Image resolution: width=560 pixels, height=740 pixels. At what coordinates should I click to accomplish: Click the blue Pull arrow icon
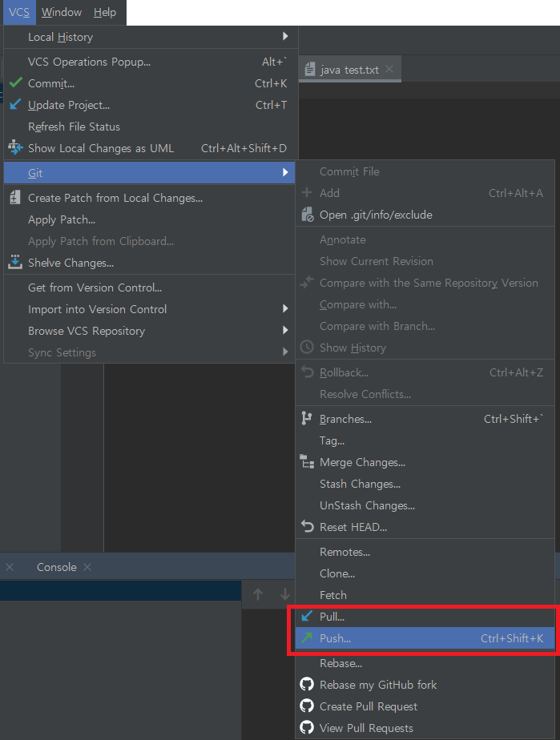307,616
